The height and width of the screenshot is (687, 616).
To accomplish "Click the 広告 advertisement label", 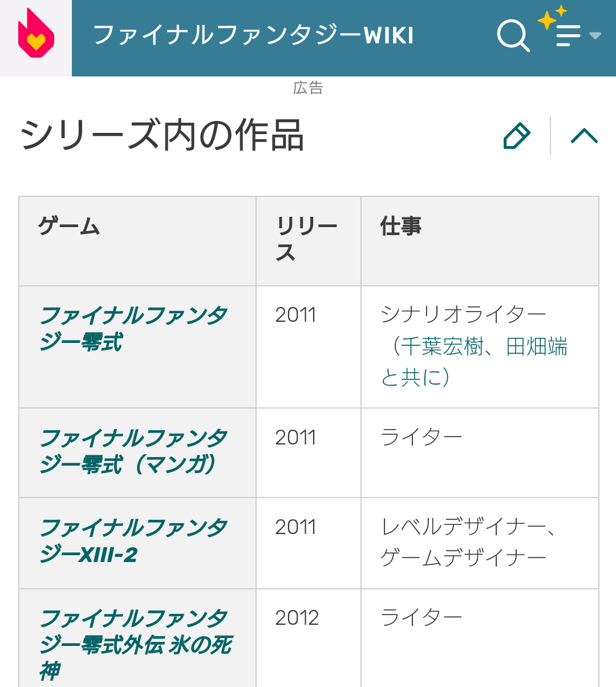I will click(x=308, y=88).
